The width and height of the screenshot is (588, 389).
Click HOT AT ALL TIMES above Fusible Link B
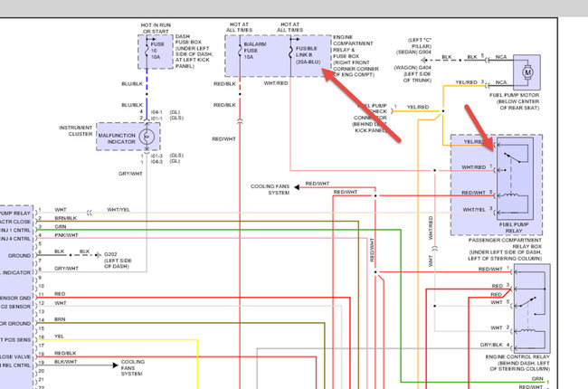click(x=289, y=27)
